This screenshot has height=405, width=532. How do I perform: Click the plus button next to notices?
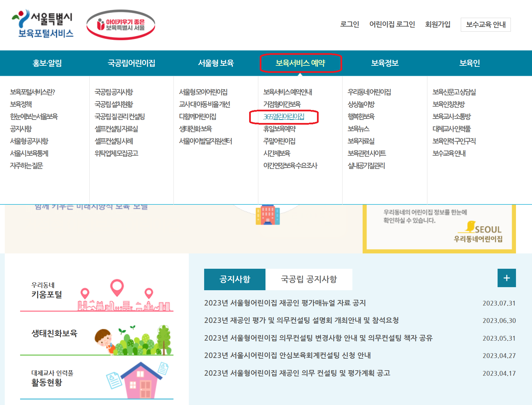[506, 278]
